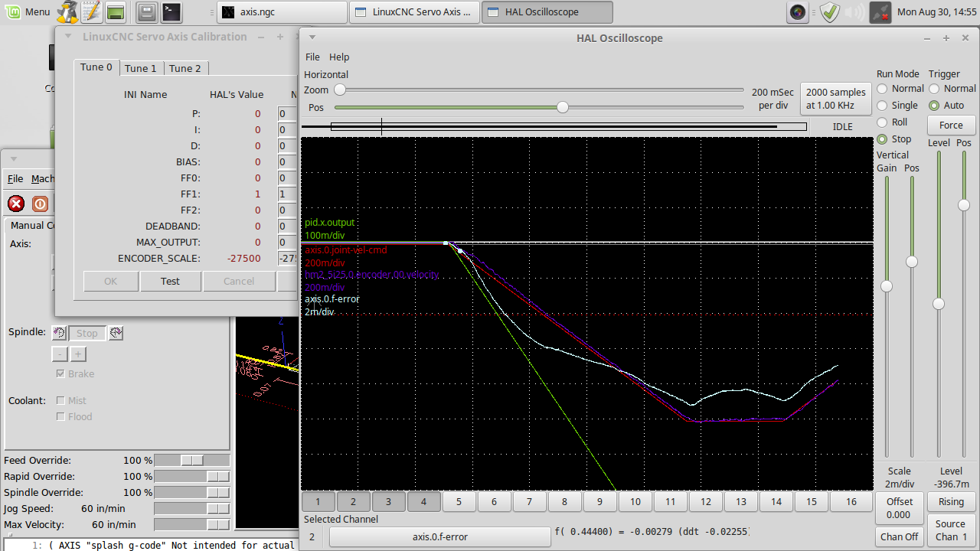Click the screenshot camera icon in panel
The image size is (980, 551).
[x=798, y=11]
